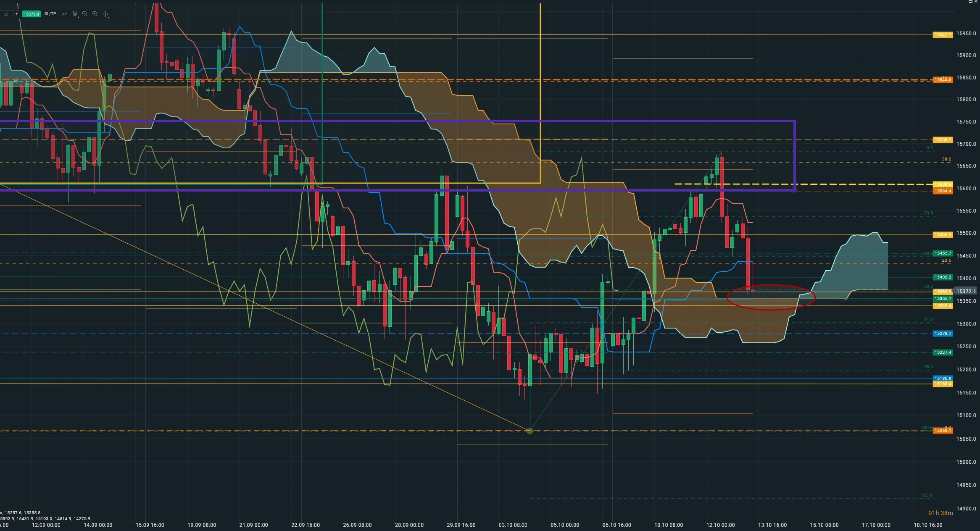Screen dimensions: 980x531
Task: Close the chart panel with X
Action: 976,2
